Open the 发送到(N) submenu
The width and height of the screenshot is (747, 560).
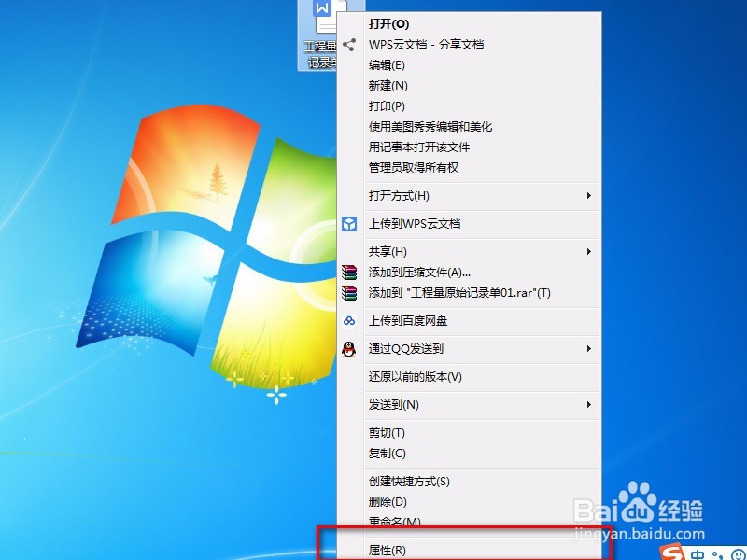(x=469, y=405)
